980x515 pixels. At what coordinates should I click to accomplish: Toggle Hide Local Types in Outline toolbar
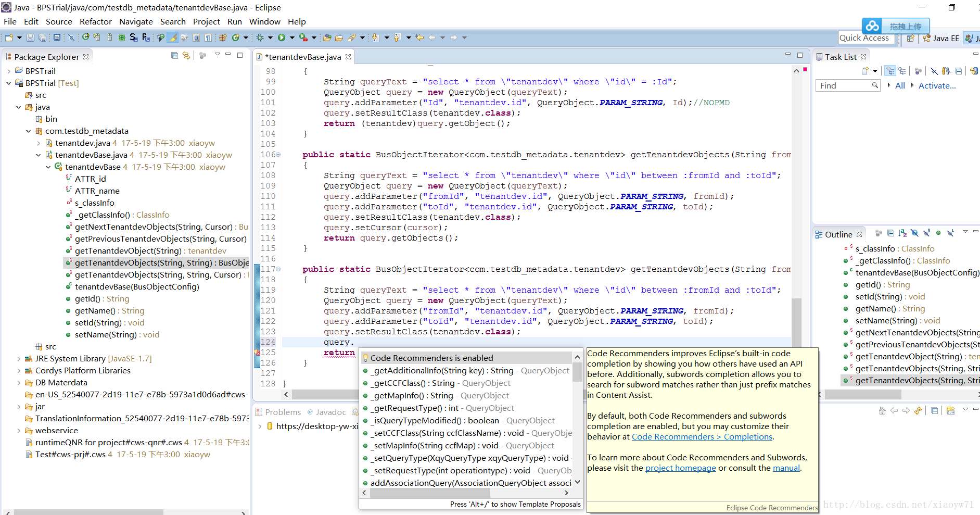[951, 233]
